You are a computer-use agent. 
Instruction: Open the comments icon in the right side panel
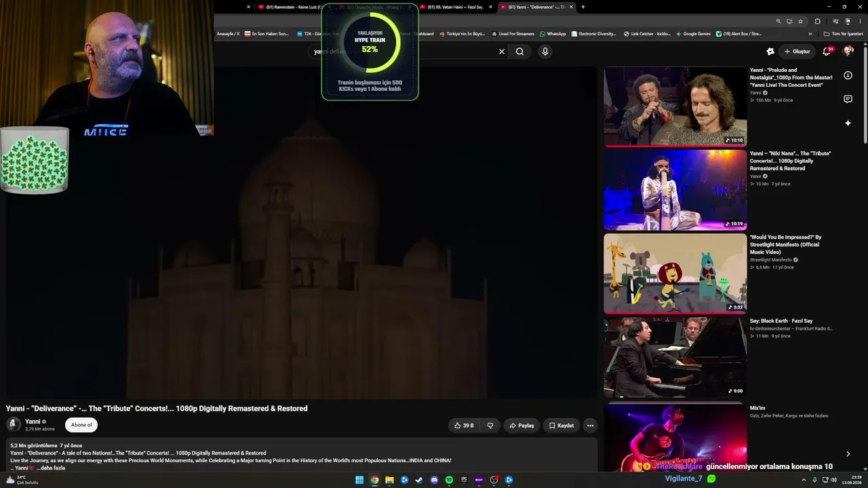coord(848,99)
